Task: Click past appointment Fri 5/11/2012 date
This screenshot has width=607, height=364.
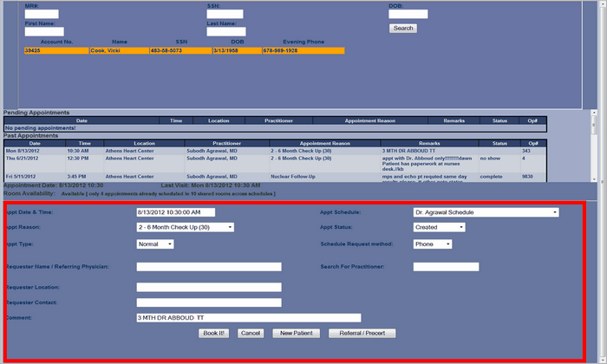Action: pos(21,177)
